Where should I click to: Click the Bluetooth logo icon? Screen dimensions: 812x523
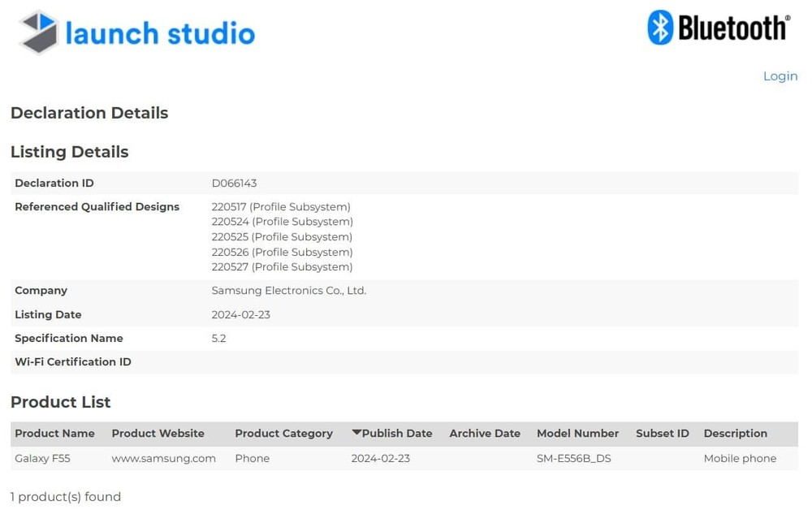(660, 28)
